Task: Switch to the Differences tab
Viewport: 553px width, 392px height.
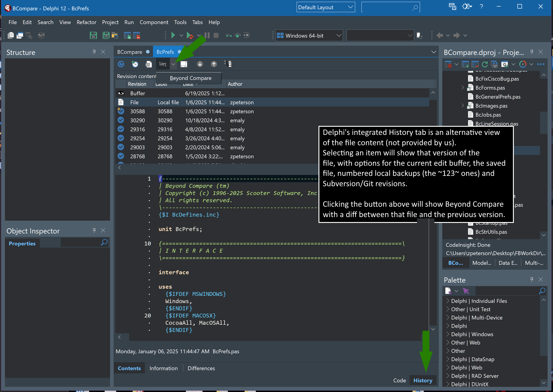Action: point(201,368)
